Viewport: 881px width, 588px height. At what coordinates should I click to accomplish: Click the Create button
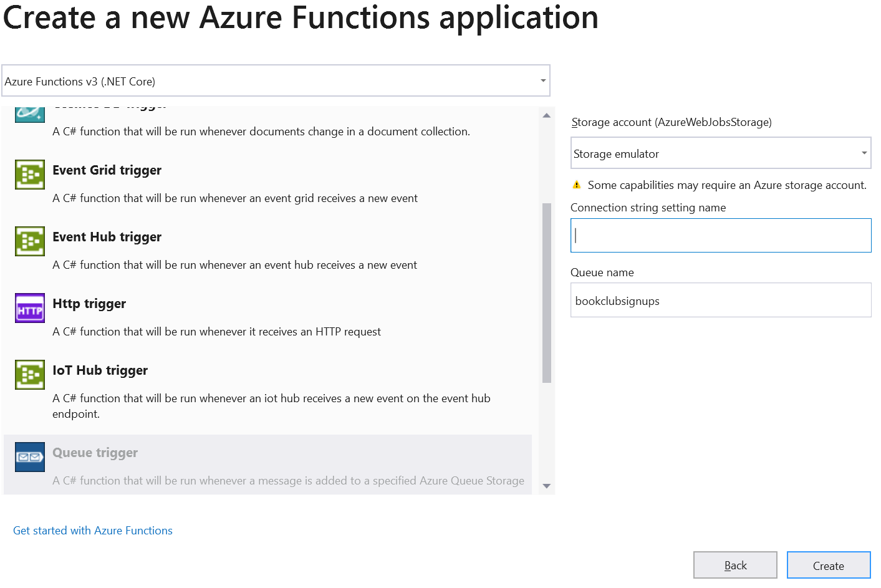(828, 565)
